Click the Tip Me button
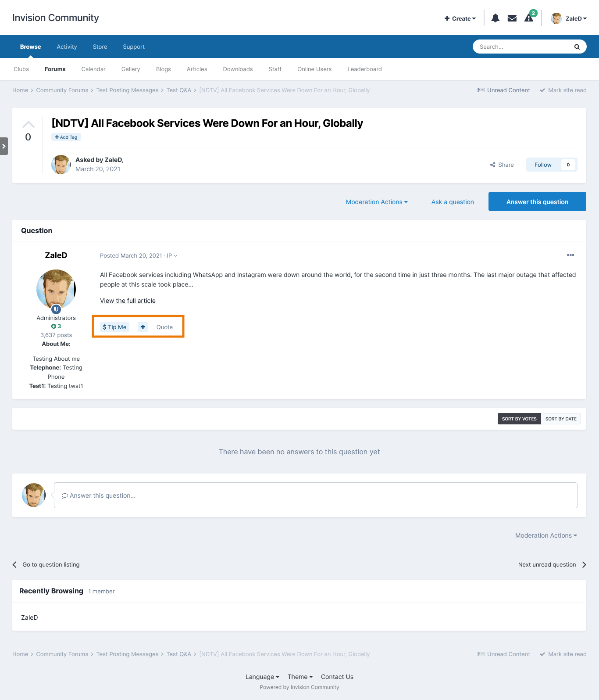Image resolution: width=599 pixels, height=700 pixels. (114, 327)
